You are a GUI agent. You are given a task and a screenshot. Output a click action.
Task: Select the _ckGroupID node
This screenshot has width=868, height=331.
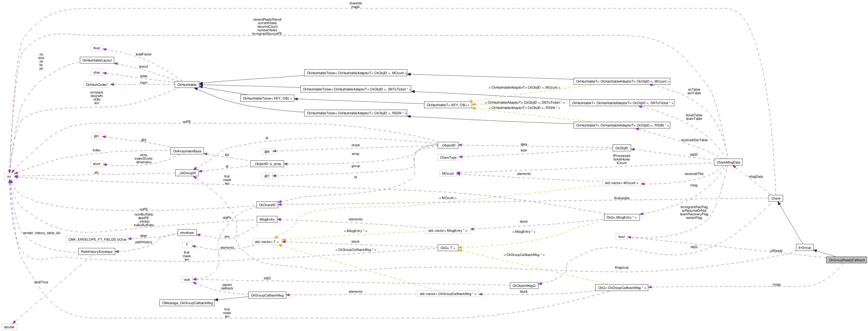(187, 173)
